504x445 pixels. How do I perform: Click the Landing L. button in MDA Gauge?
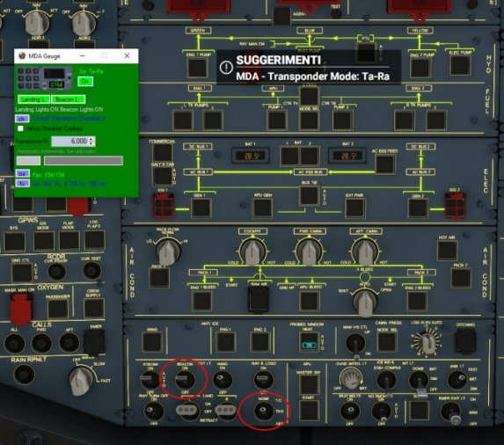pos(33,99)
